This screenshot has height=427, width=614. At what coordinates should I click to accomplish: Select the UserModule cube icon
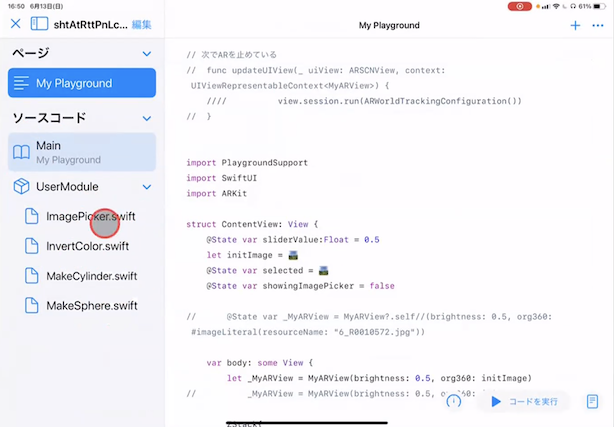pos(21,187)
